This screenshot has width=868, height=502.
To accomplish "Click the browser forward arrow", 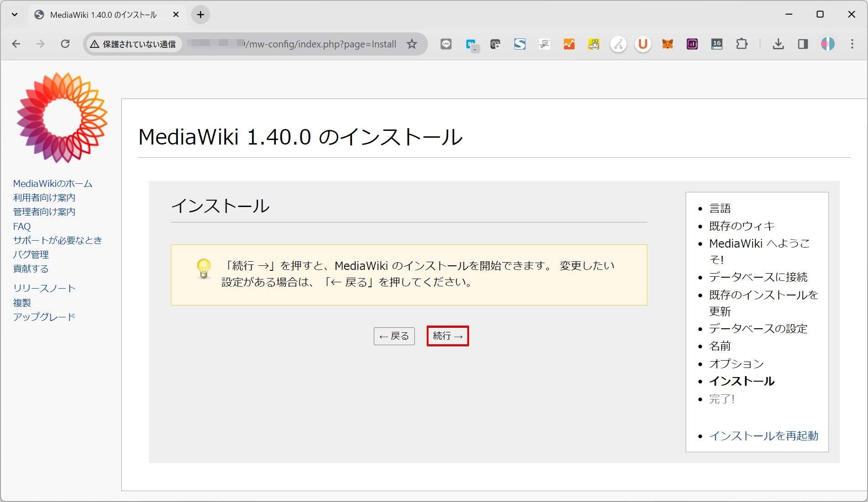I will point(41,44).
